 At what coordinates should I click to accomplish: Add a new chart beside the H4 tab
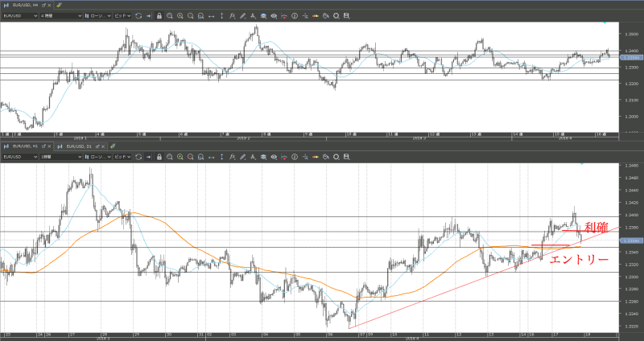click(59, 5)
